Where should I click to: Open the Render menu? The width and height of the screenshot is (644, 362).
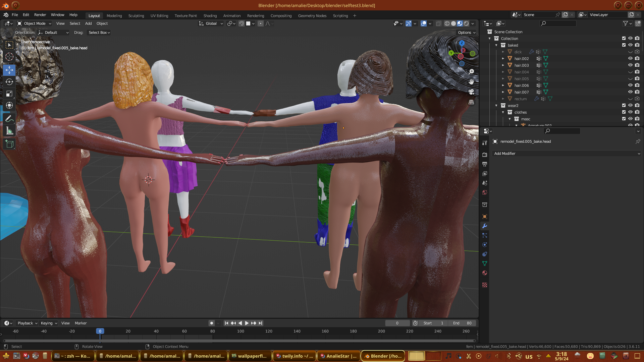tap(40, 15)
